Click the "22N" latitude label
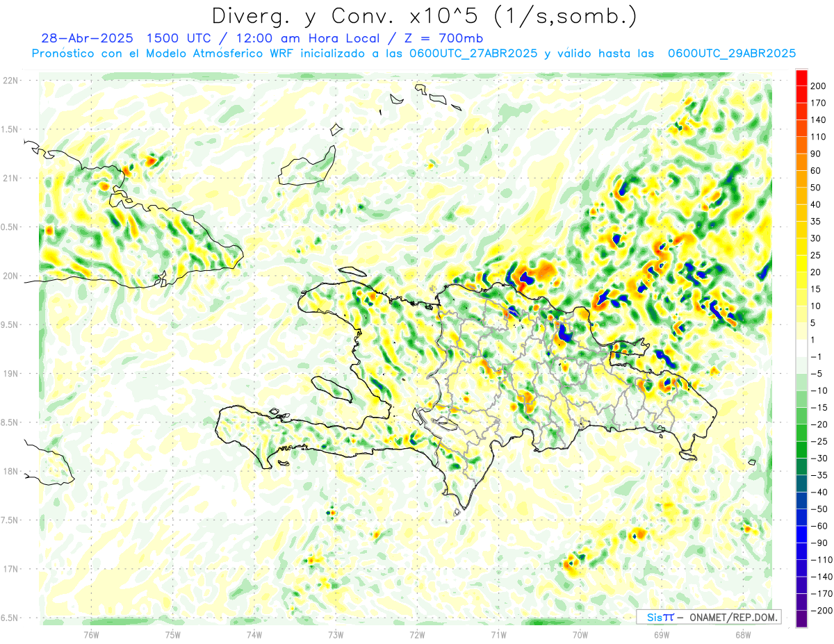 (x=10, y=81)
